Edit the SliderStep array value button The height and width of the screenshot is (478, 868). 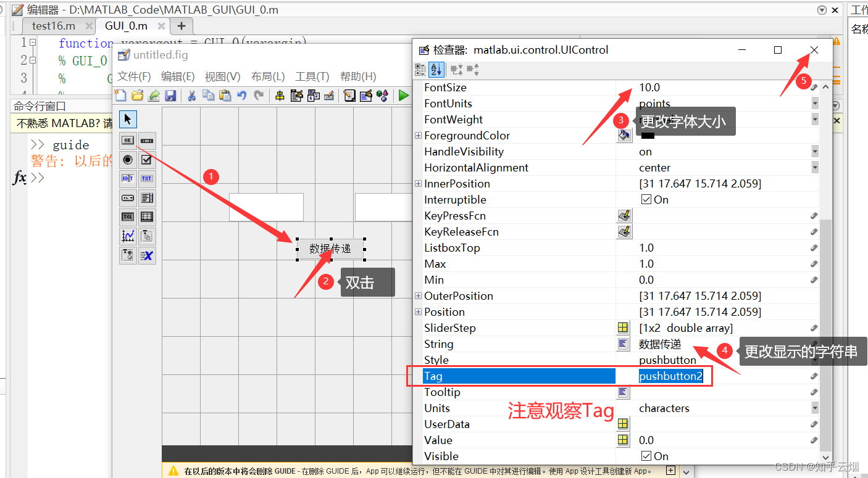[624, 328]
